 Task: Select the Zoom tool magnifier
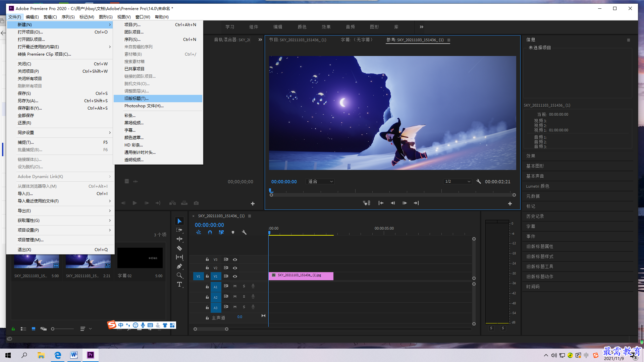click(x=179, y=276)
